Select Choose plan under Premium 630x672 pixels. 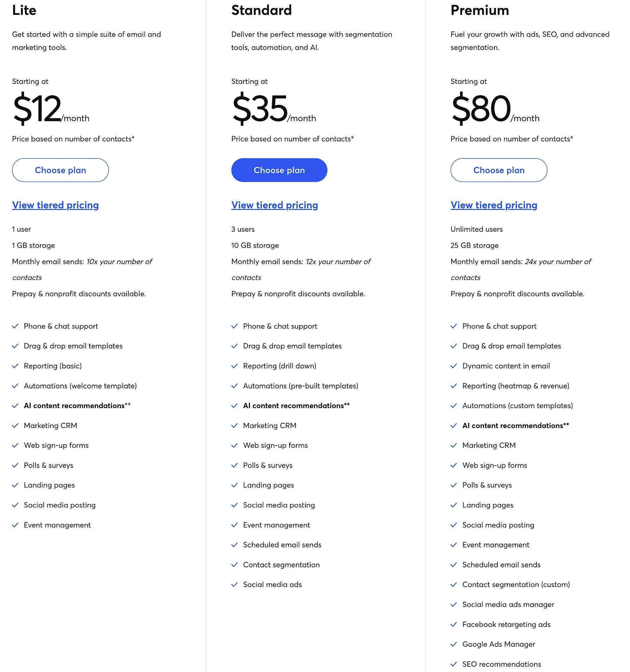point(498,170)
